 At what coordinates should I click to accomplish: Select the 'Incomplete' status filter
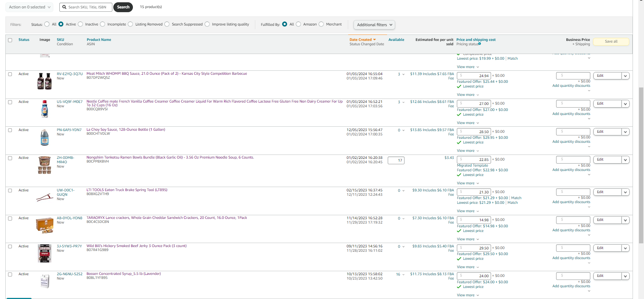pyautogui.click(x=103, y=24)
